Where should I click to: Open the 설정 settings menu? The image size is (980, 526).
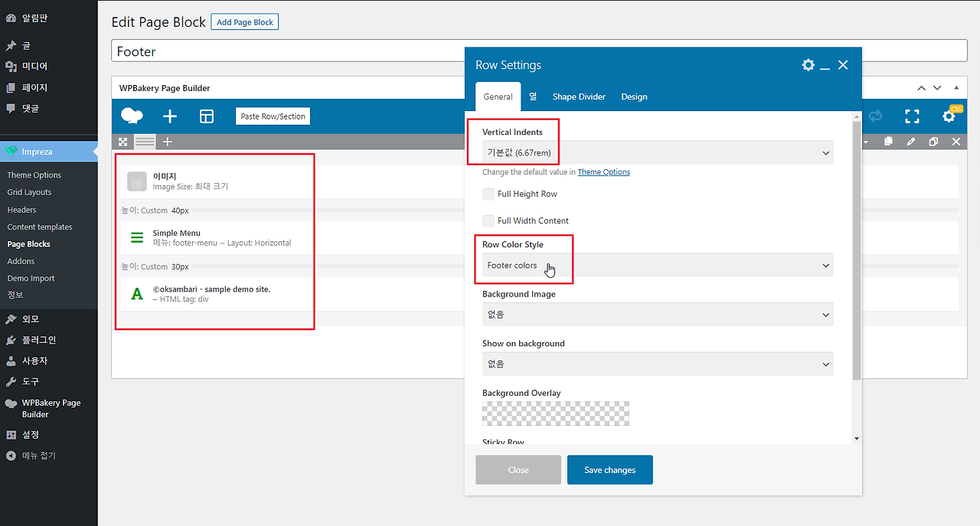click(49, 434)
